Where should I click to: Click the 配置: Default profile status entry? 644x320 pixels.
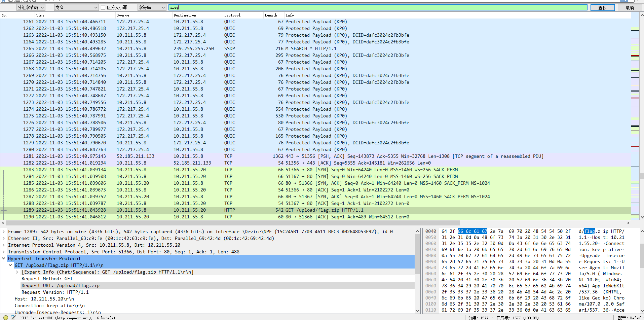pos(630,318)
